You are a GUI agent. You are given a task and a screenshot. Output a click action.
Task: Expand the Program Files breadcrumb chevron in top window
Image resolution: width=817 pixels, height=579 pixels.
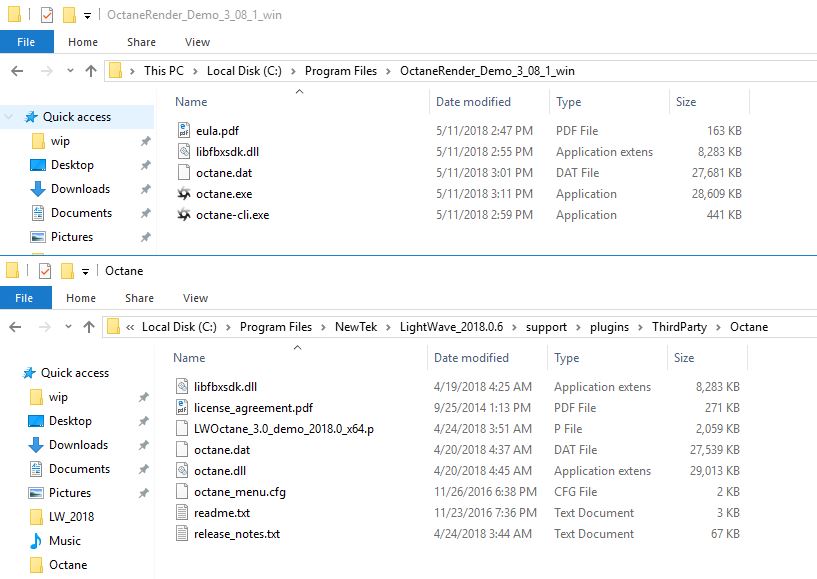389,71
